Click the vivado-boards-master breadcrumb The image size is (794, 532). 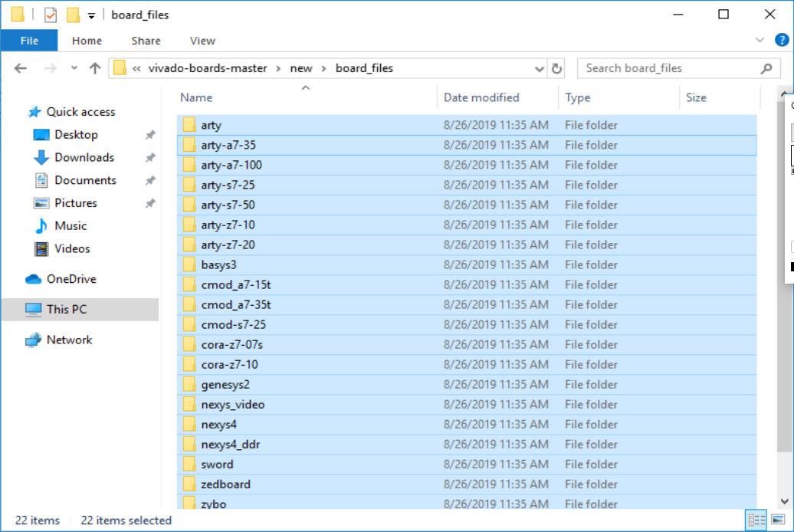coord(207,68)
